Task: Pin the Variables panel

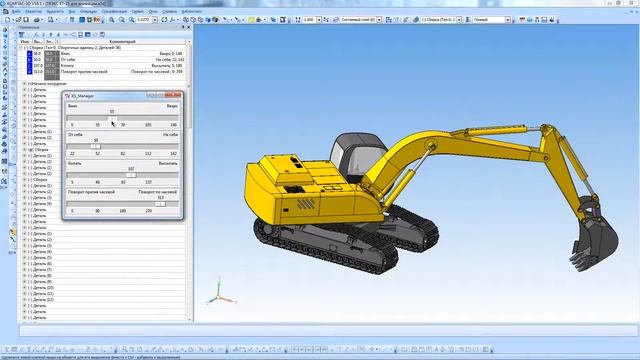Action: 183,27
